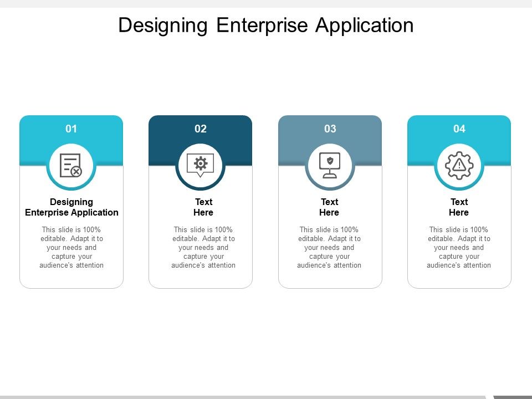Click the number 04 header
Viewport: 532px width, 399px height.
pos(459,129)
